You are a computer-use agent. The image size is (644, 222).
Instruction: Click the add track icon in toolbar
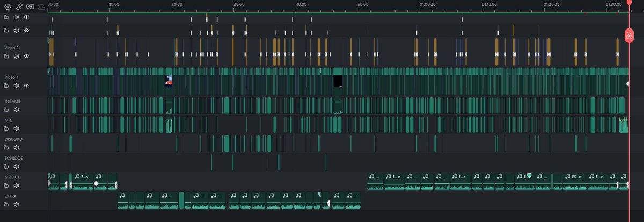point(30,6)
